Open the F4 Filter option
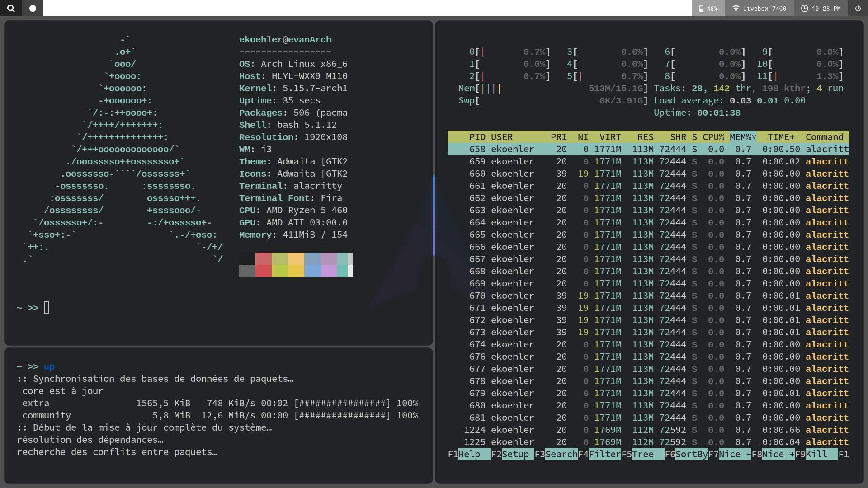868x488 pixels. click(604, 454)
